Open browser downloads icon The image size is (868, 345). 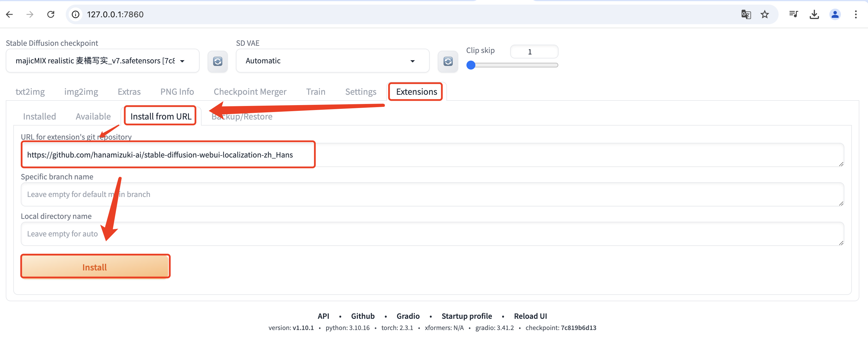(814, 14)
